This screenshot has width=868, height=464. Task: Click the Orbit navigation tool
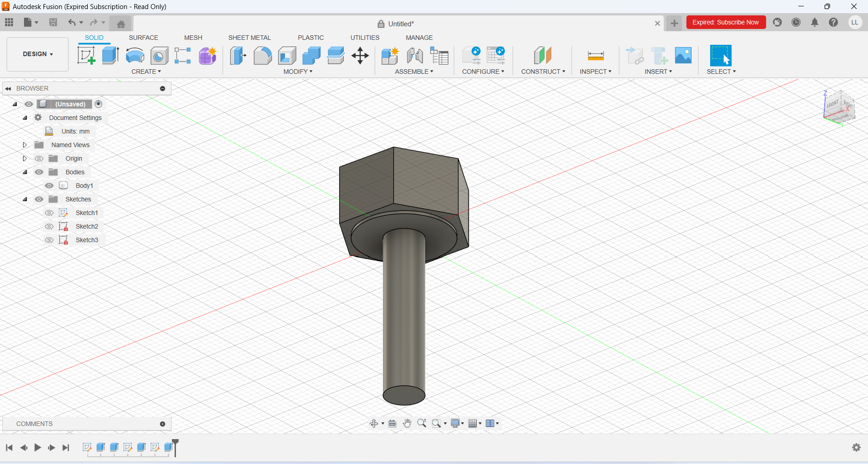click(374, 423)
